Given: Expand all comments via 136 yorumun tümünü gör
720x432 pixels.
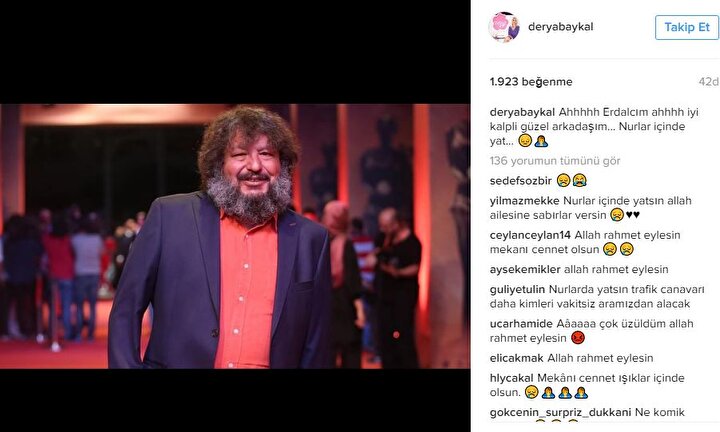Looking at the screenshot, I should pos(555,161).
